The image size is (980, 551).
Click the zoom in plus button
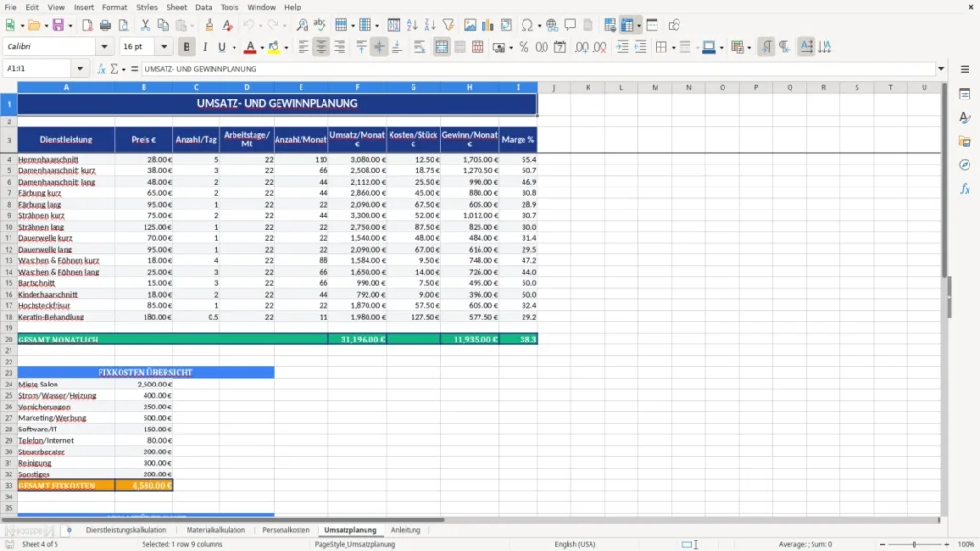coord(947,544)
